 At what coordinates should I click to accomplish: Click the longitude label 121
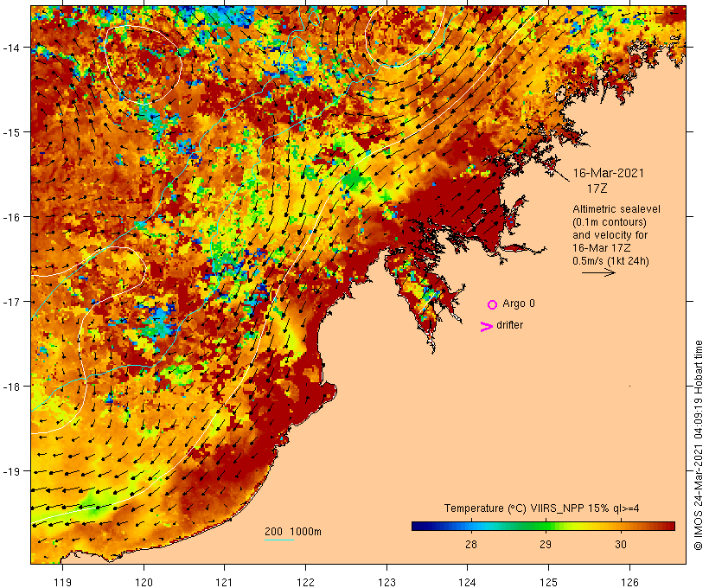point(224,582)
